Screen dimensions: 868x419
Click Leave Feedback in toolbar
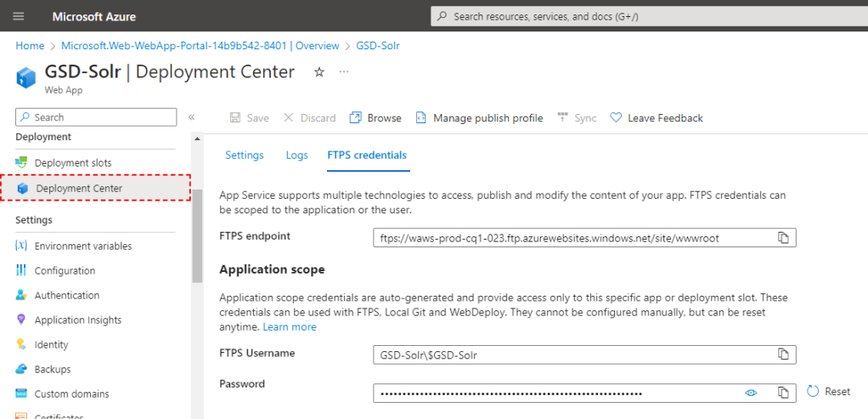point(657,118)
